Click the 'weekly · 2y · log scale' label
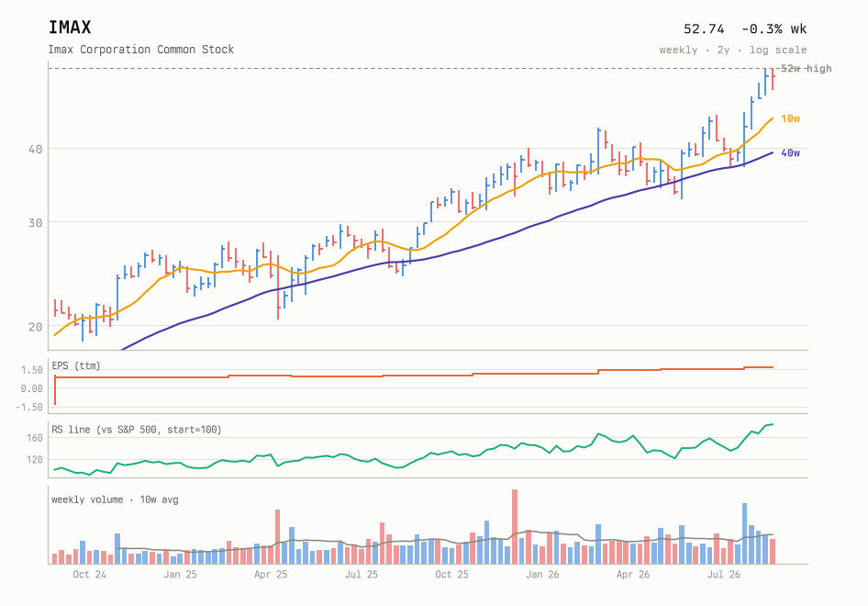This screenshot has width=868, height=606. [733, 50]
